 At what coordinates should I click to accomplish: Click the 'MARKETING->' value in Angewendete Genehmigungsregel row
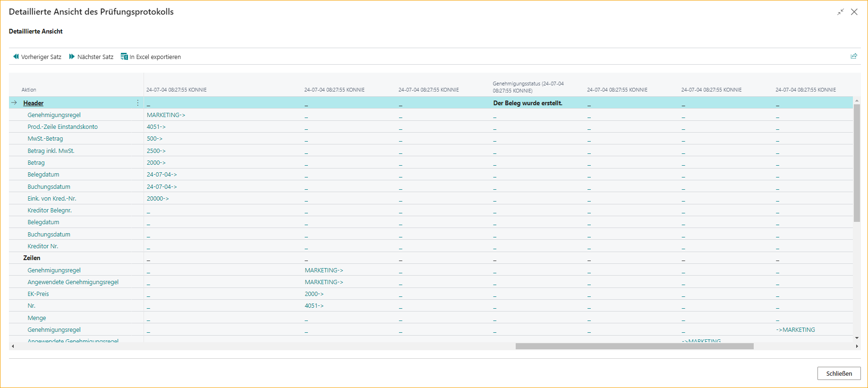click(x=324, y=282)
